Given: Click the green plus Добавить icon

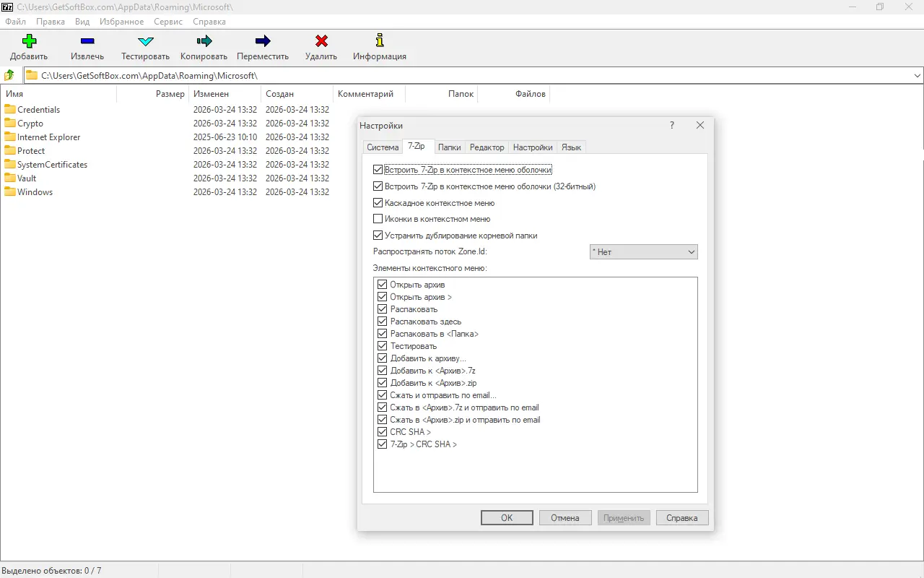Looking at the screenshot, I should (x=29, y=41).
